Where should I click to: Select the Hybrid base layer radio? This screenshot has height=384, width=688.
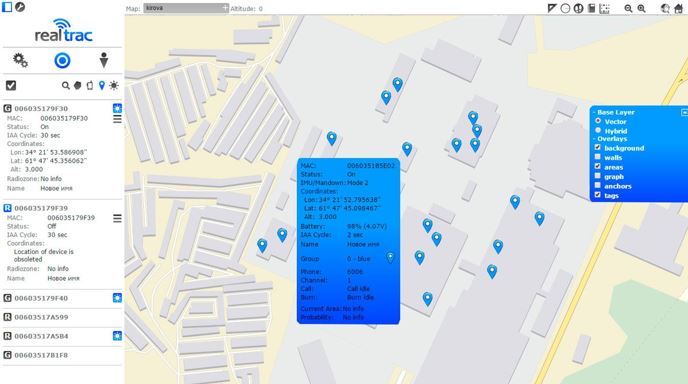tap(598, 130)
